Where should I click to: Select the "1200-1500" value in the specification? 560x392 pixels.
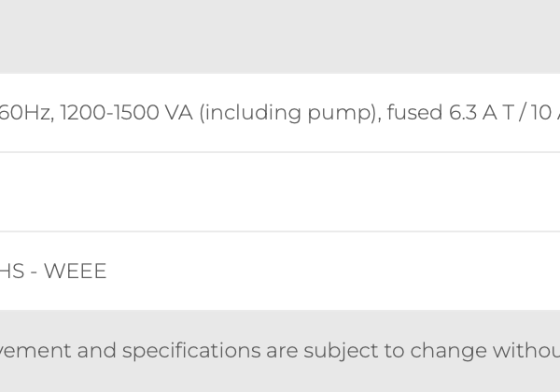(109, 112)
